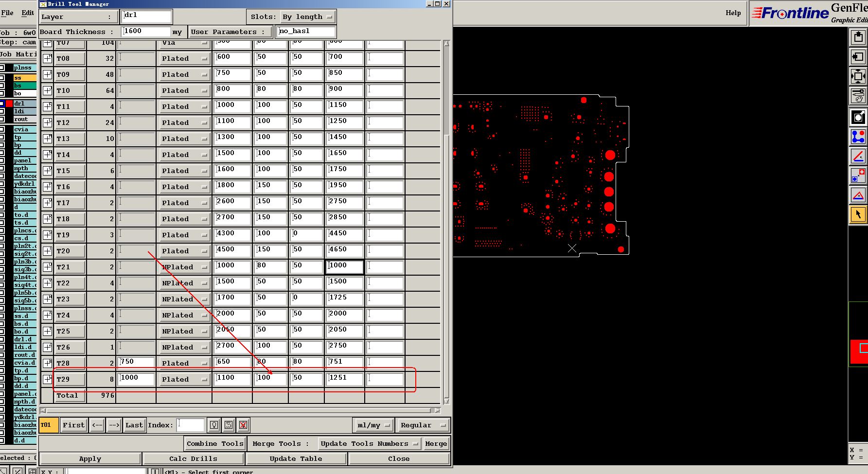This screenshot has width=868, height=474.
Task: Click the zigzag path icon beside Index
Action: click(229, 425)
